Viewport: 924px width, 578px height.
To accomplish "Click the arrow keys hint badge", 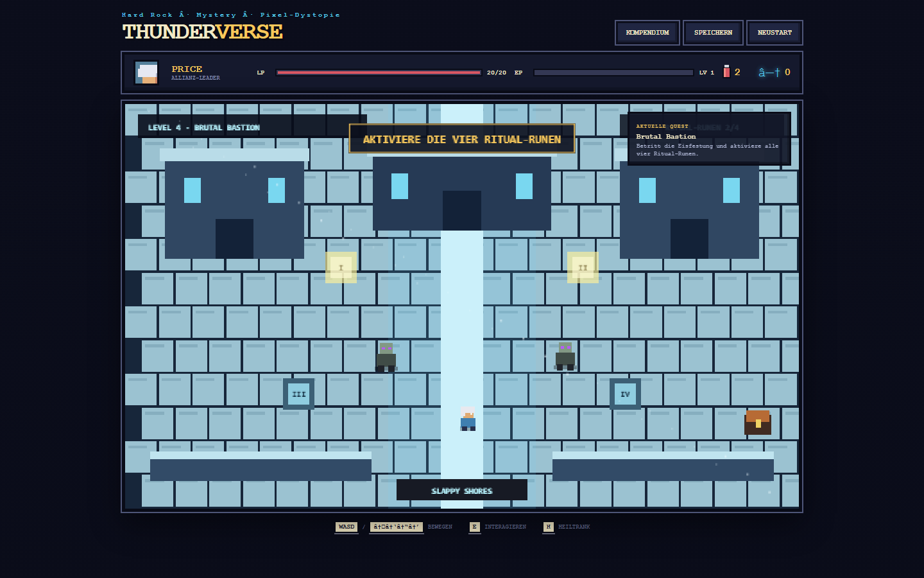I will tap(397, 527).
